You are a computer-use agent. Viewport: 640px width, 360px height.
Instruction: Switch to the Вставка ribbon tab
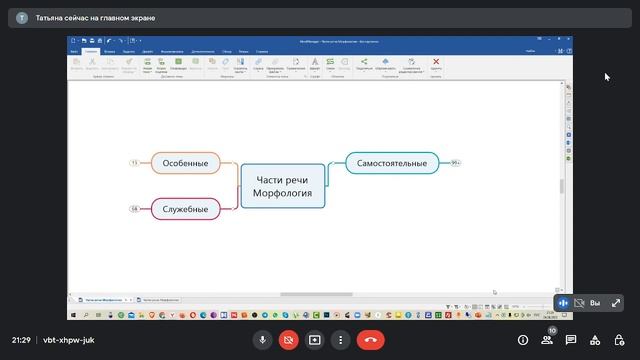click(x=109, y=51)
